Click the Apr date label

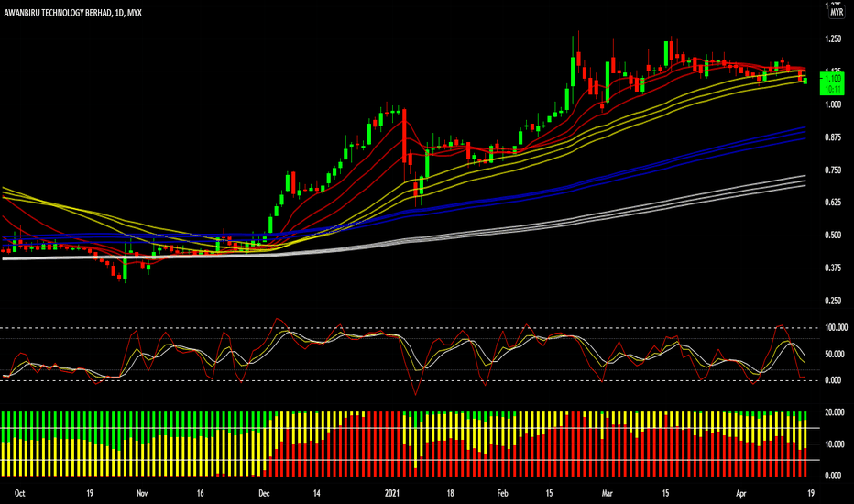pyautogui.click(x=740, y=494)
